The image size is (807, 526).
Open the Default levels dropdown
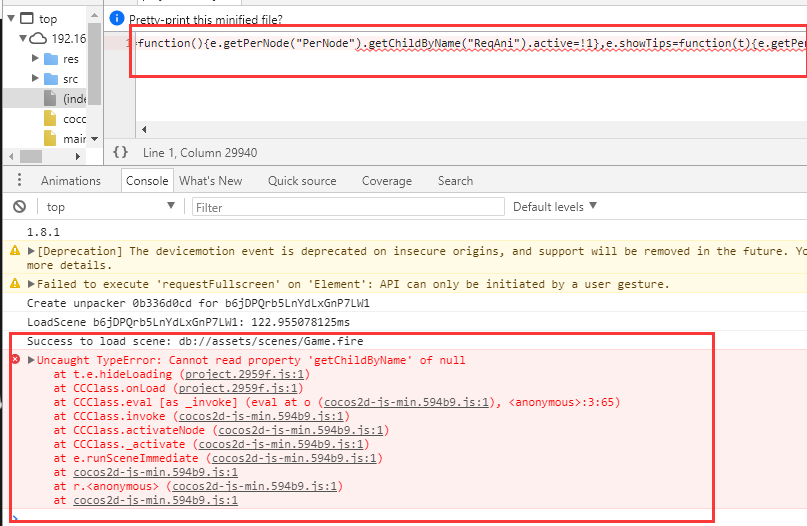(555, 206)
